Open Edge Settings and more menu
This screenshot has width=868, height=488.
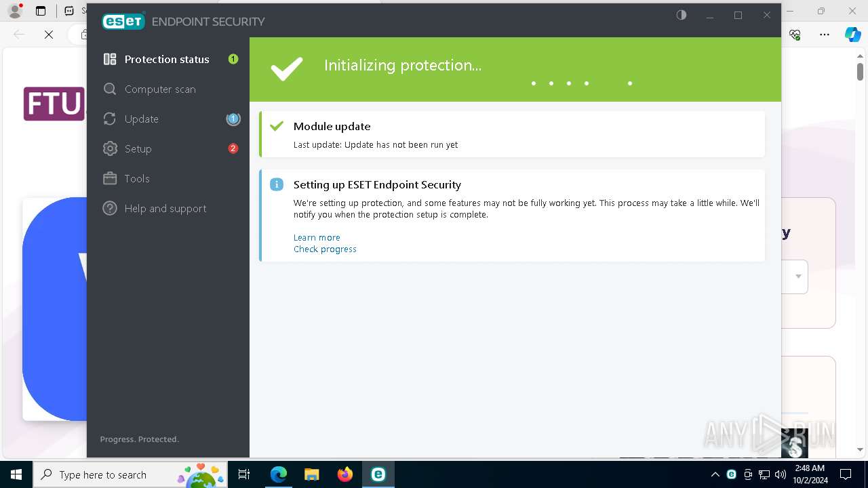tap(825, 35)
